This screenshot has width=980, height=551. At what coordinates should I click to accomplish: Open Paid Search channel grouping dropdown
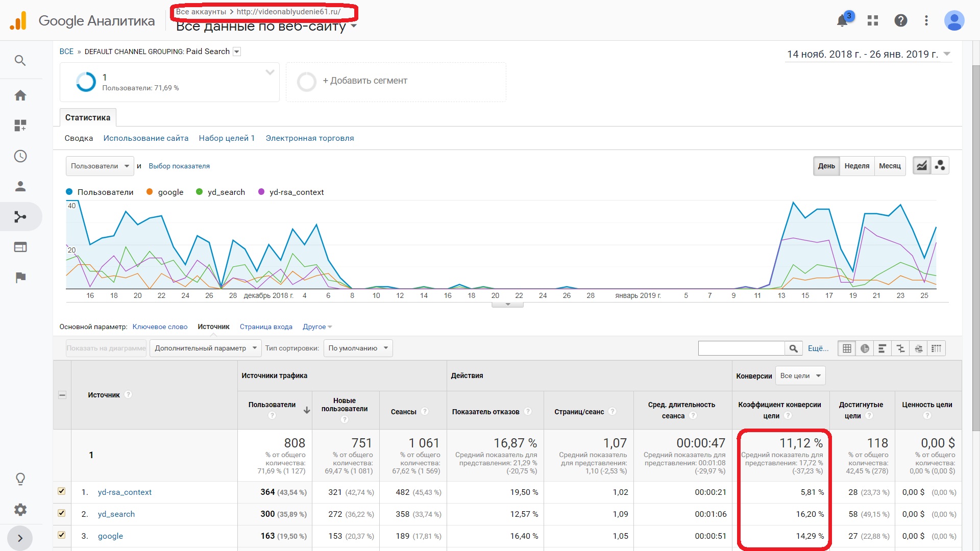coord(237,52)
